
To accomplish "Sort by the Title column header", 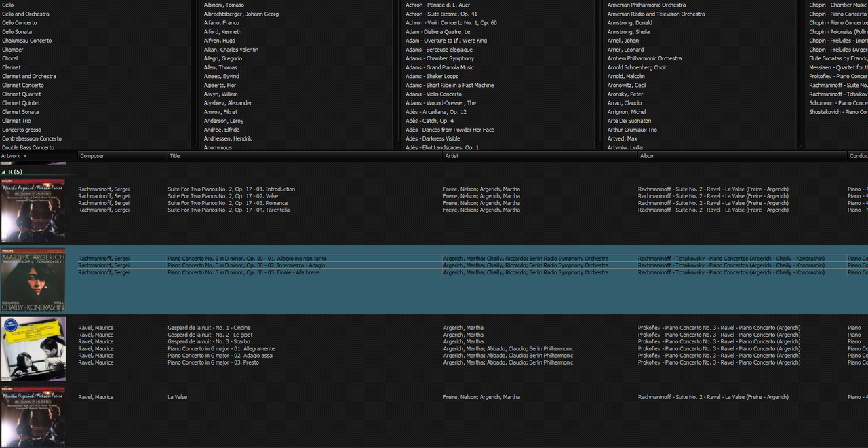I will point(305,156).
